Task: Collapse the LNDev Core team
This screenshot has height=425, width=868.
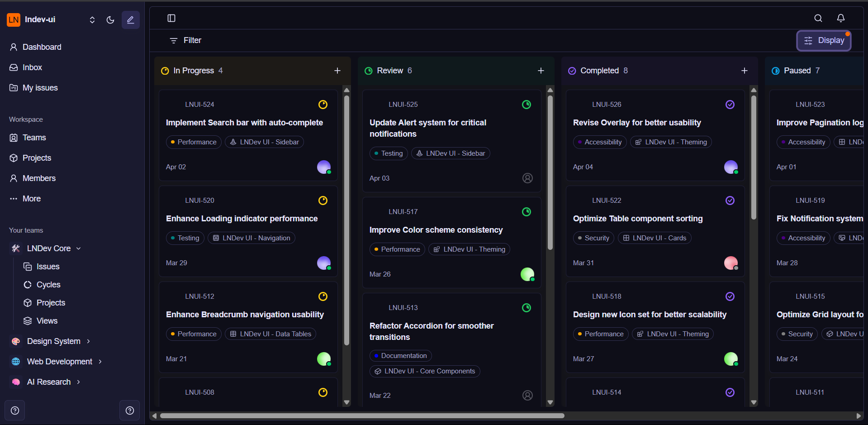Action: (79, 248)
